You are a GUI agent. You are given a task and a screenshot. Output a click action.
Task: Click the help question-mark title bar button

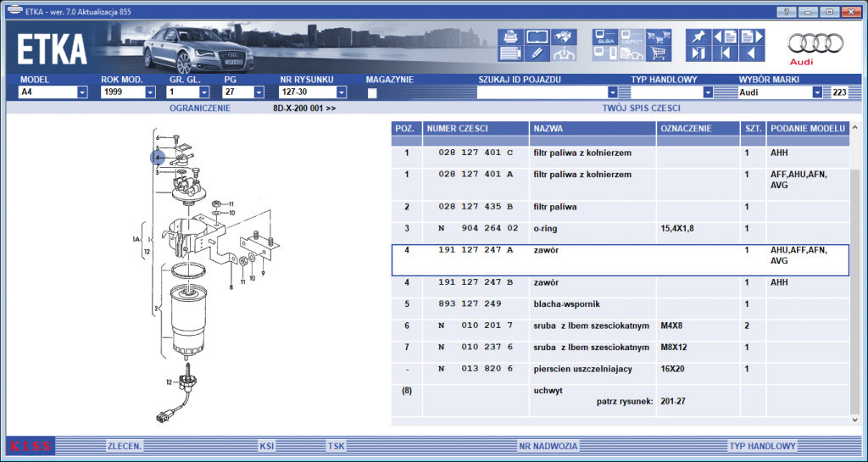[786, 12]
